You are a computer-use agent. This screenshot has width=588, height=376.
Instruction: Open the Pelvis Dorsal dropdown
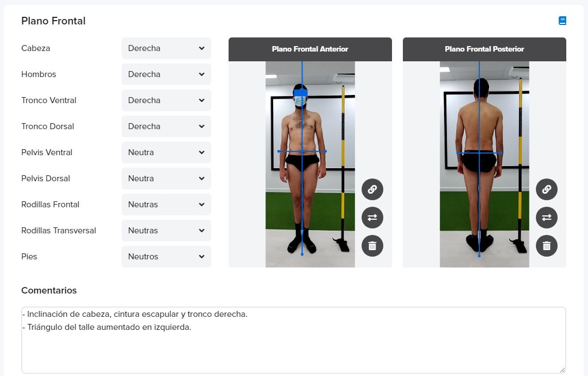click(x=166, y=179)
